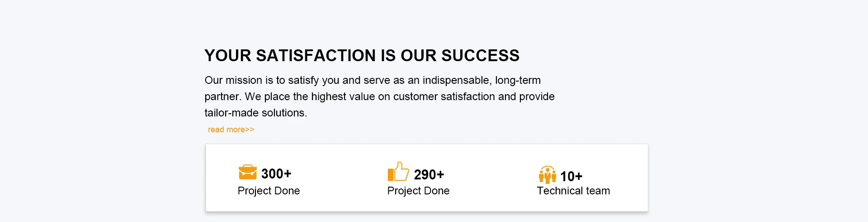
Task: Click the word "SATISFACTION" in the heading
Action: pyautogui.click(x=316, y=56)
